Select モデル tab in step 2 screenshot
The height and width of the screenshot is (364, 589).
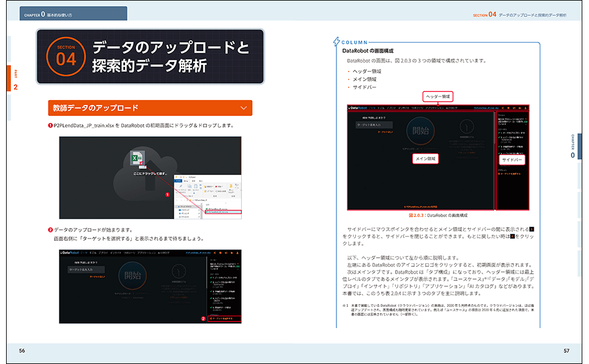pyautogui.click(x=93, y=253)
